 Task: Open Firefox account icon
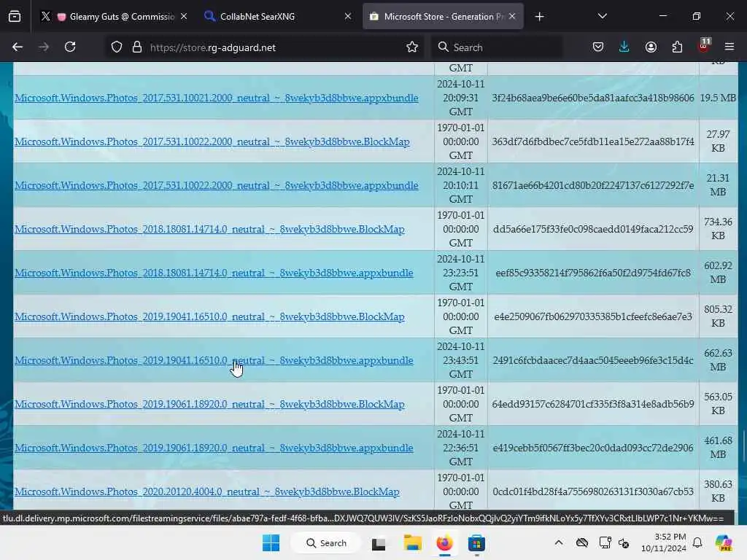click(651, 47)
